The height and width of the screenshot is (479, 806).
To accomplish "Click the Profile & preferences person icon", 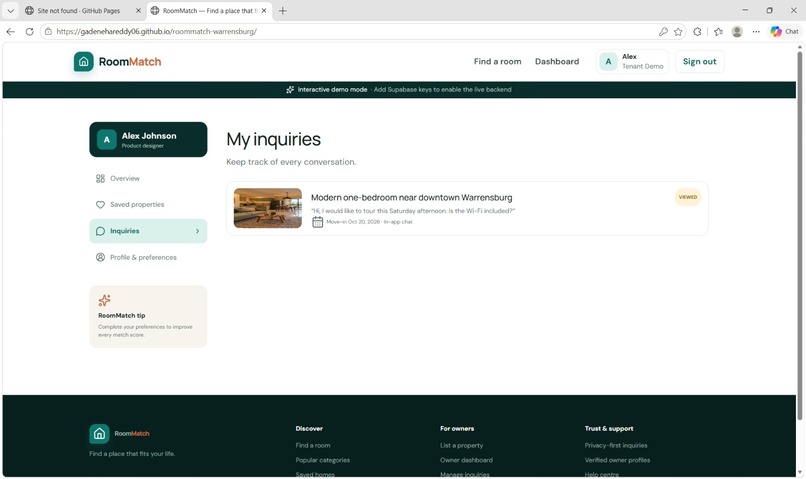I will tap(100, 257).
